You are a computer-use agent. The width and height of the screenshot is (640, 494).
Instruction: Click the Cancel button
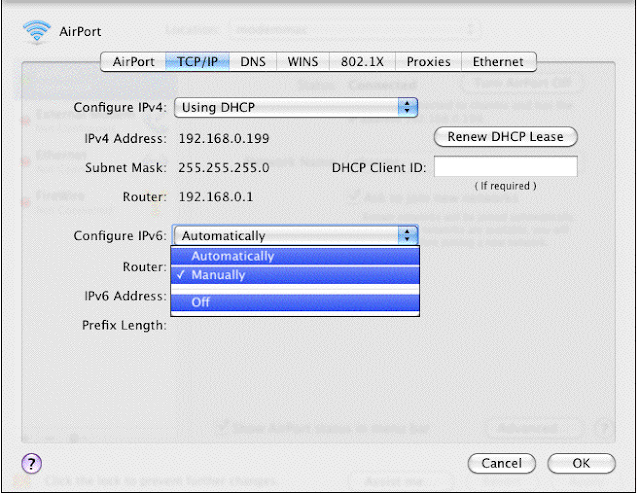(x=502, y=464)
